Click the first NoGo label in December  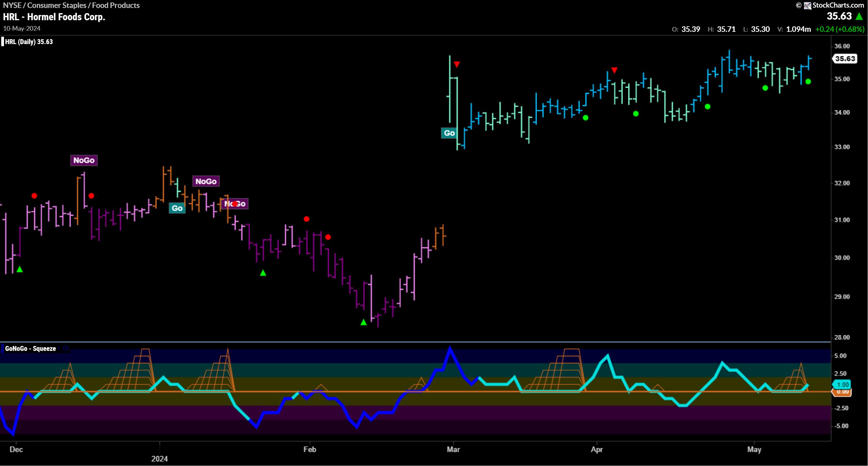[x=84, y=160]
